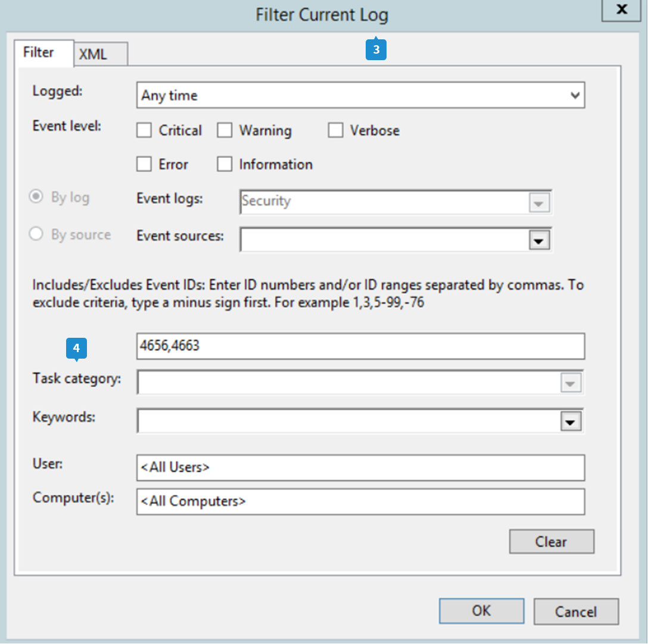The width and height of the screenshot is (648, 644).
Task: Choose the By source radio option
Action: click(x=36, y=234)
